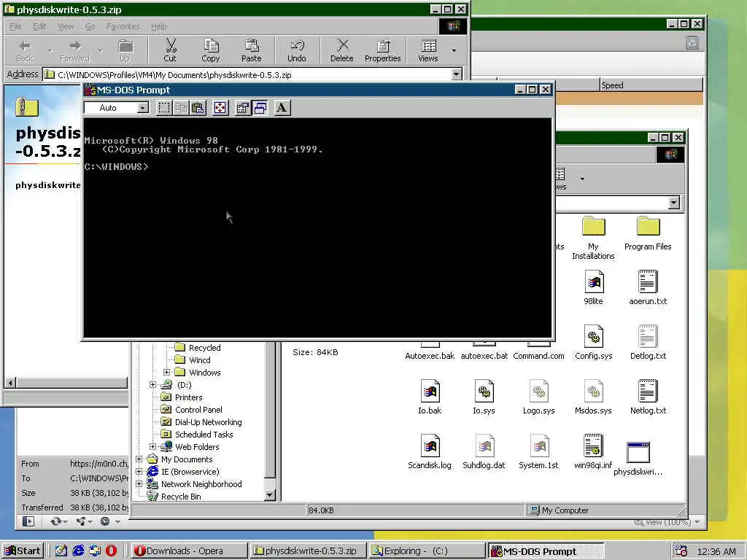Click the Start button
The height and width of the screenshot is (560, 747).
(x=23, y=551)
